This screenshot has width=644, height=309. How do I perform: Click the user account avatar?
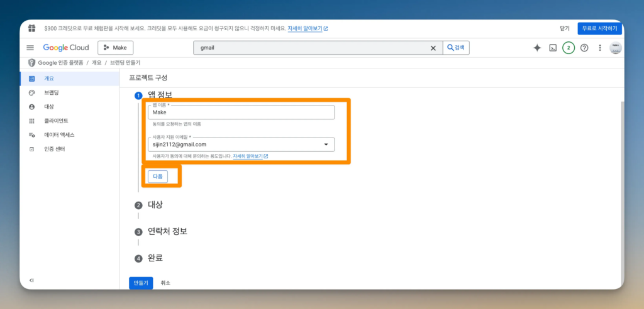tap(615, 48)
